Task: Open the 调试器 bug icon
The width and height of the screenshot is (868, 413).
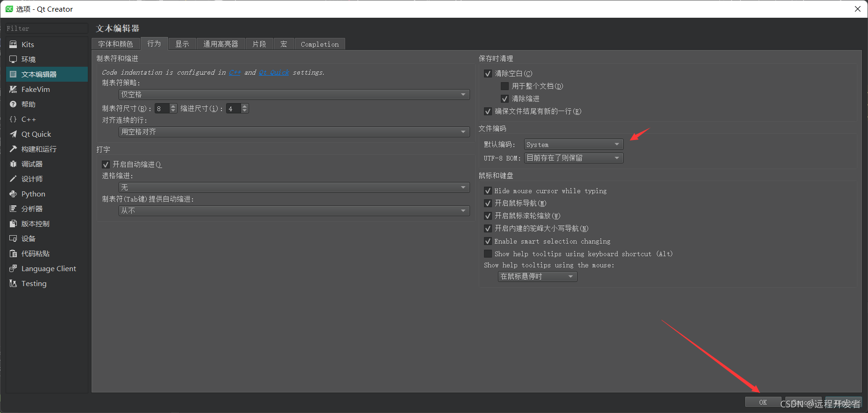Action: (x=13, y=164)
